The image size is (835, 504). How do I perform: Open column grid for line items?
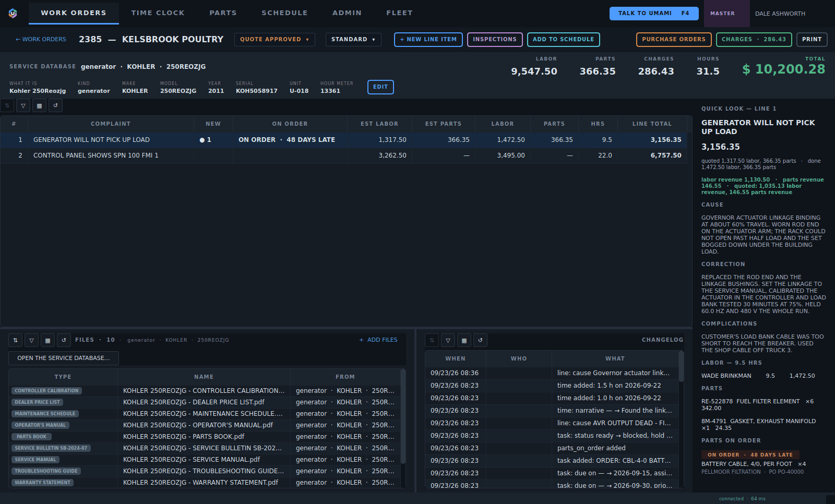[x=39, y=106]
